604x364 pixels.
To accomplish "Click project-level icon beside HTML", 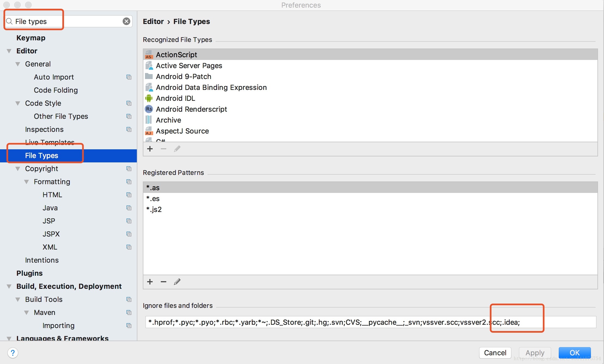I will [x=129, y=195].
